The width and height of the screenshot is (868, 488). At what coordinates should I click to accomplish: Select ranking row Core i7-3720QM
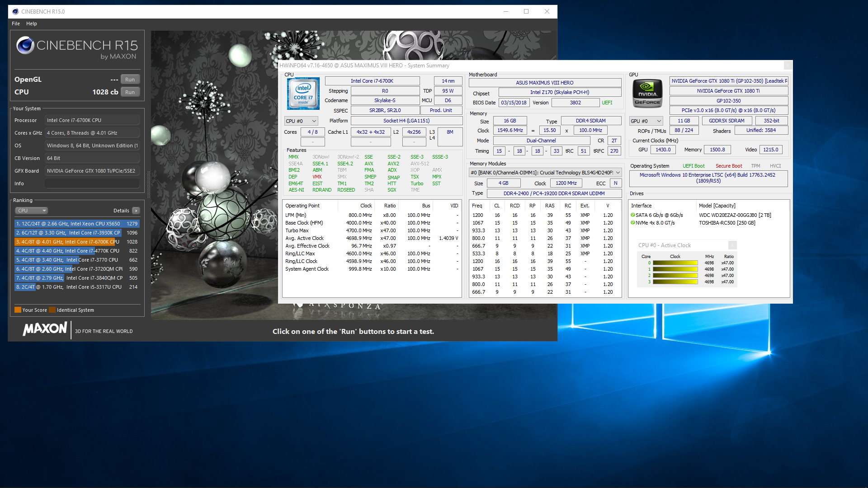(x=77, y=269)
